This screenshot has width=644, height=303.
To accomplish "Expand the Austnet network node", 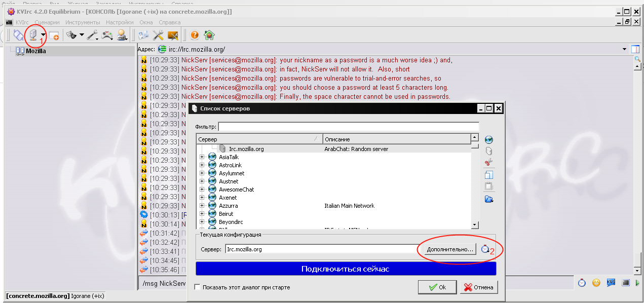I will [202, 181].
